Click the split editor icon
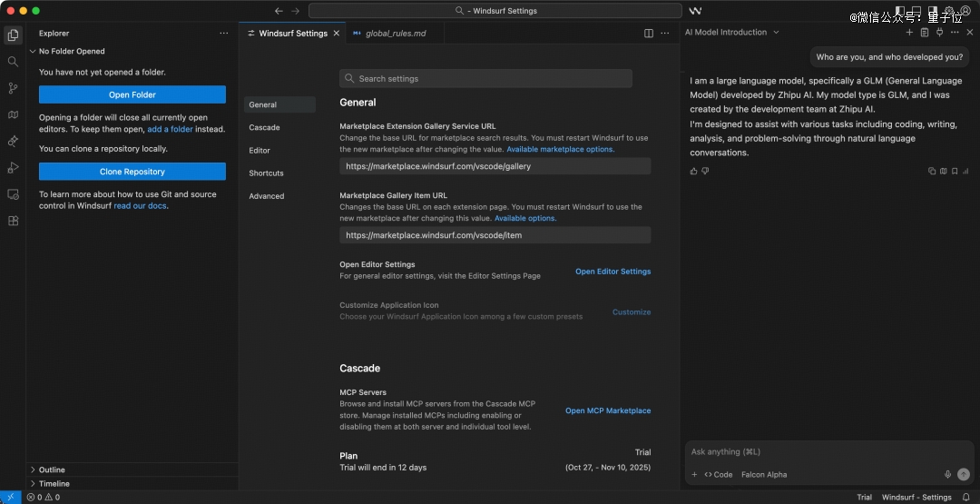Viewport: 980px width, 504px height. (649, 34)
